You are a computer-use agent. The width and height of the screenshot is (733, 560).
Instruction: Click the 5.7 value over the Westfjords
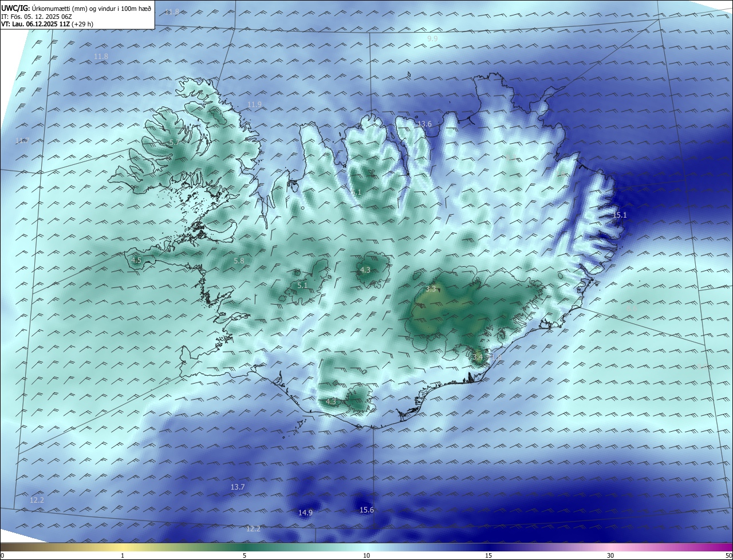coord(174,142)
